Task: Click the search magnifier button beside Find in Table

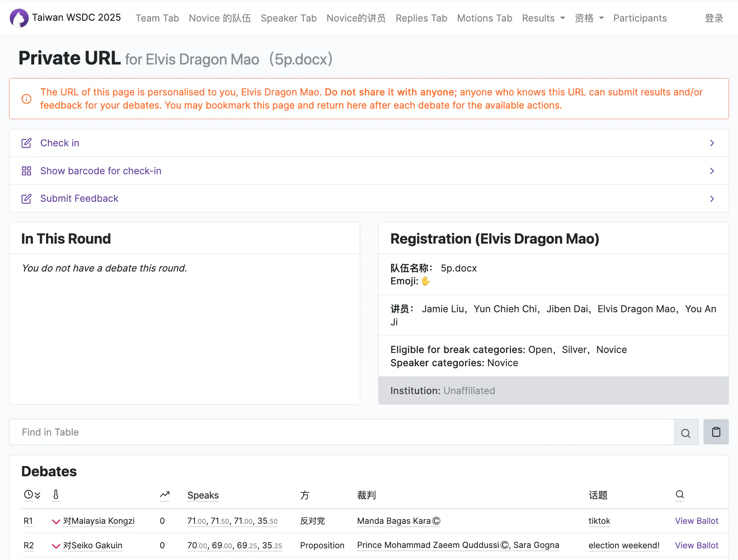Action: coord(686,432)
